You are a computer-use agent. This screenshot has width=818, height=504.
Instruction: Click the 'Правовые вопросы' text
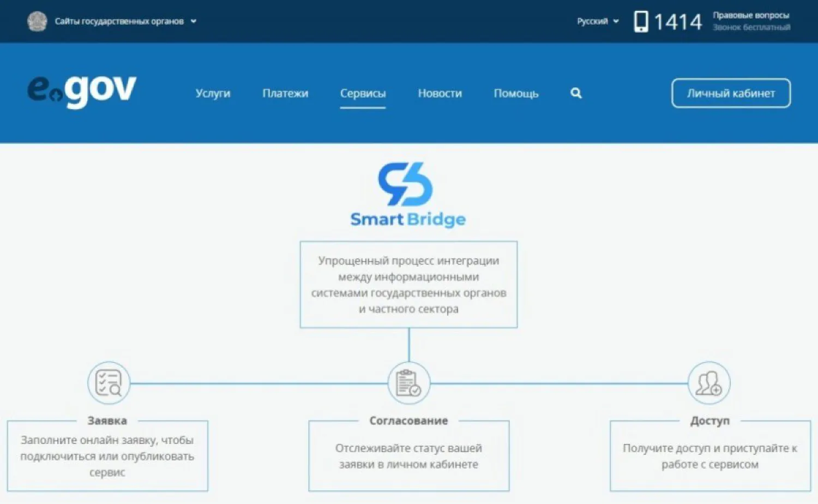751,15
